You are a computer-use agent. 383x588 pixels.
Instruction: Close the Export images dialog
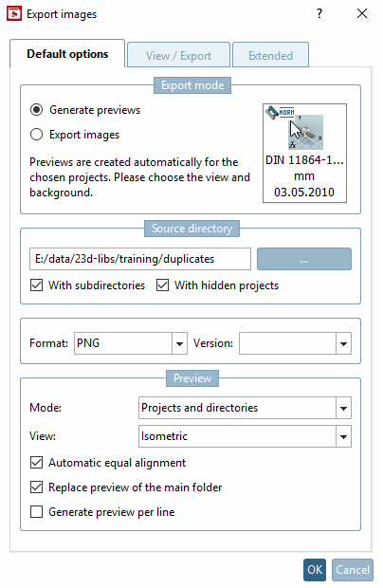click(362, 14)
